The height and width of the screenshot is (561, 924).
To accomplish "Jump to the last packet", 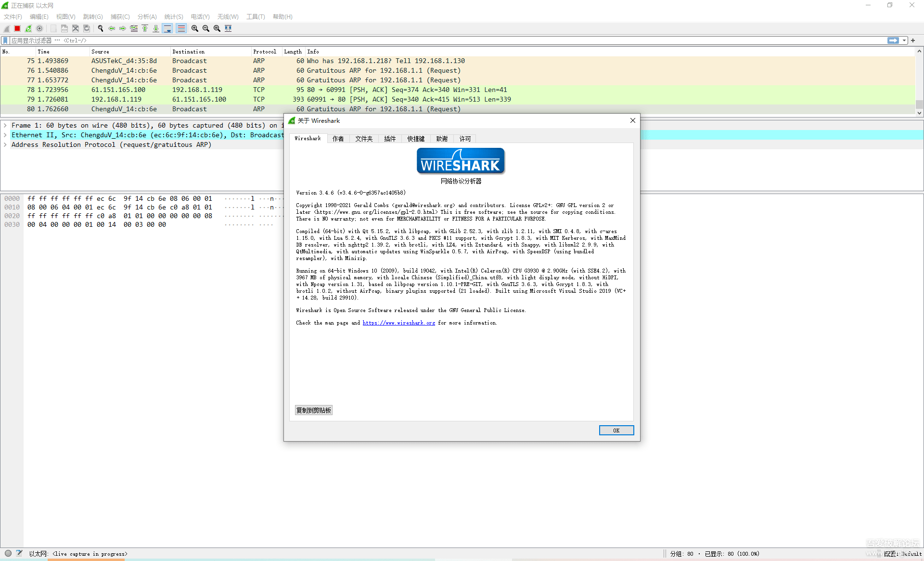I will tap(156, 28).
